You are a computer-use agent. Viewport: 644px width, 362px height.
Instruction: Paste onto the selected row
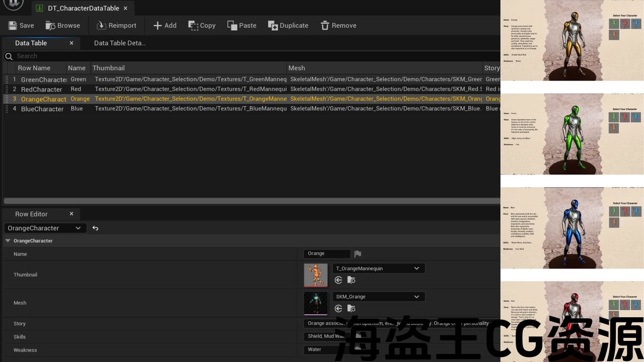pyautogui.click(x=242, y=26)
